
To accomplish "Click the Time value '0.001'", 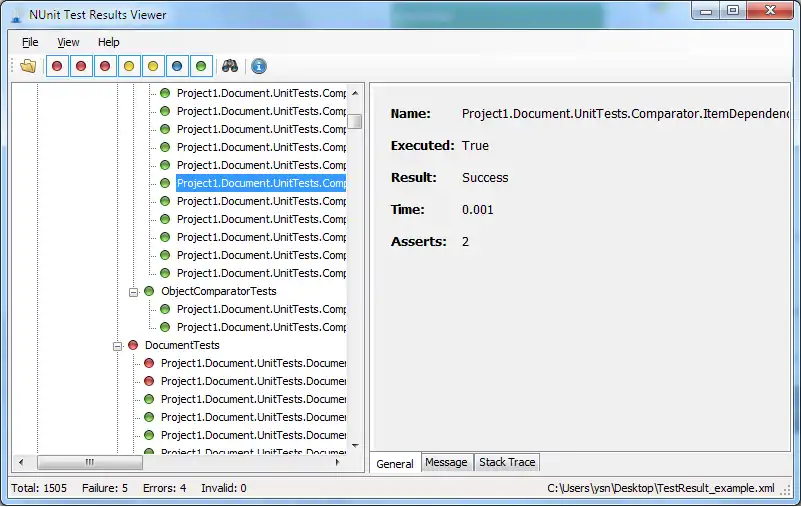I will pos(478,210).
